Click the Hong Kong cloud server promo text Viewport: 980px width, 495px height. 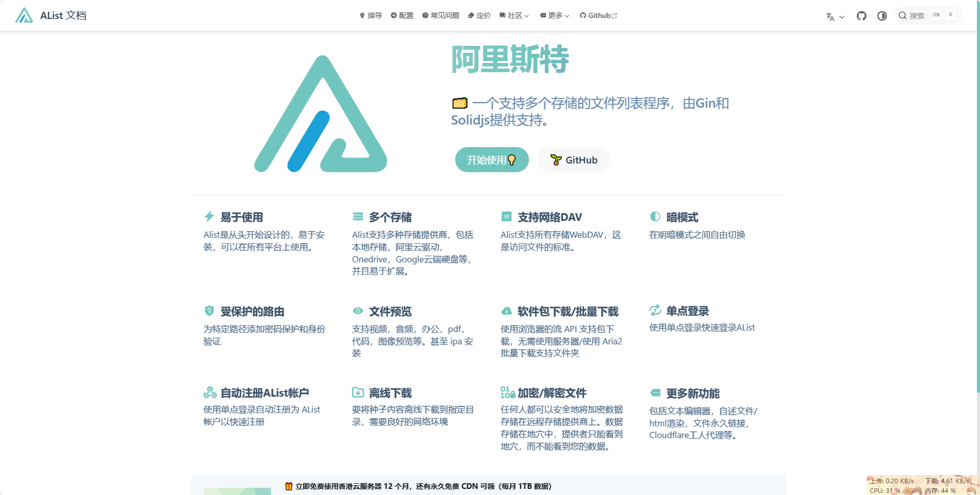click(423, 486)
